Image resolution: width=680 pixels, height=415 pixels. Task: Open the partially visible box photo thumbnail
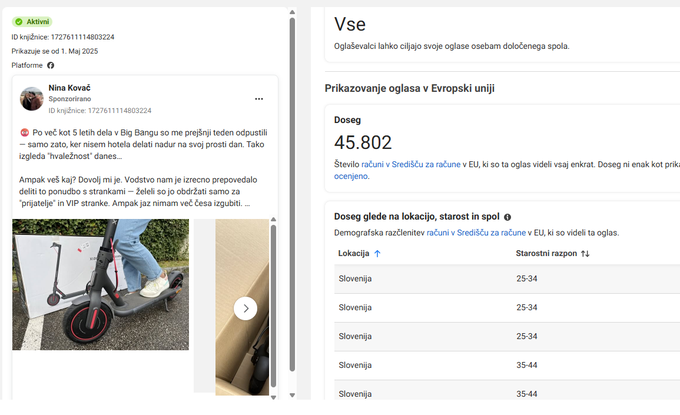[x=242, y=307]
